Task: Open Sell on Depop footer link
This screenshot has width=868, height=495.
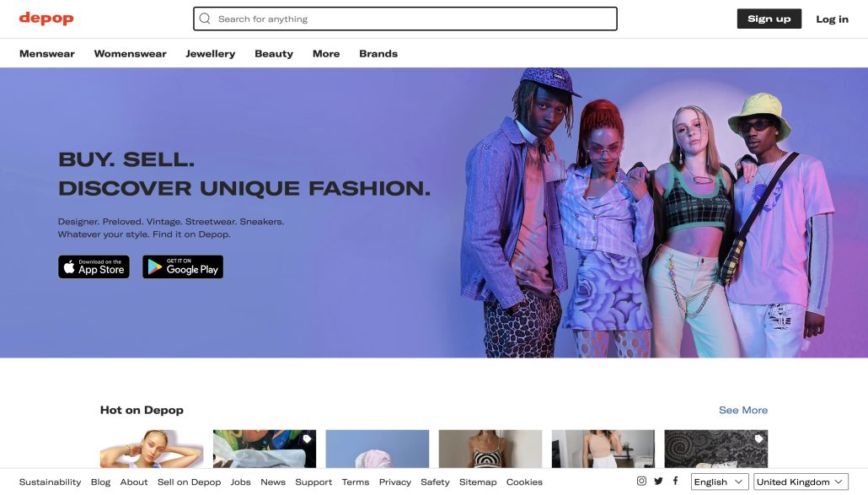Action: [190, 482]
